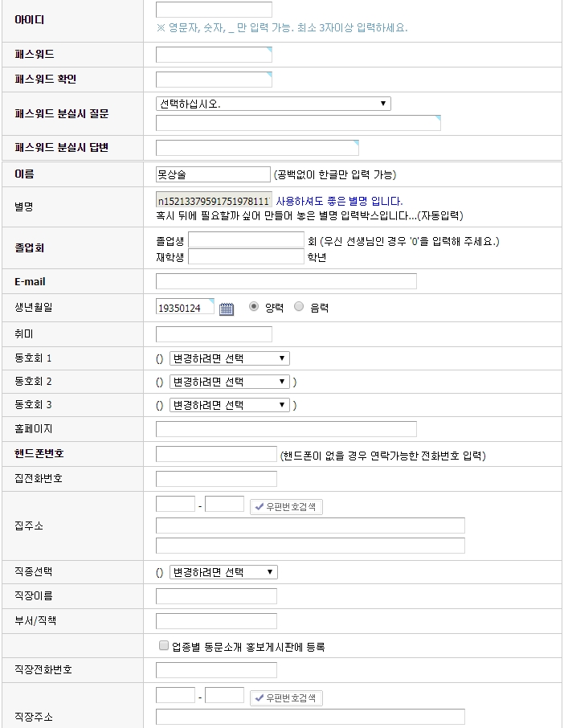Viewport: 564px width, 728px height.
Task: Click the E-mail input field
Action: point(286,281)
